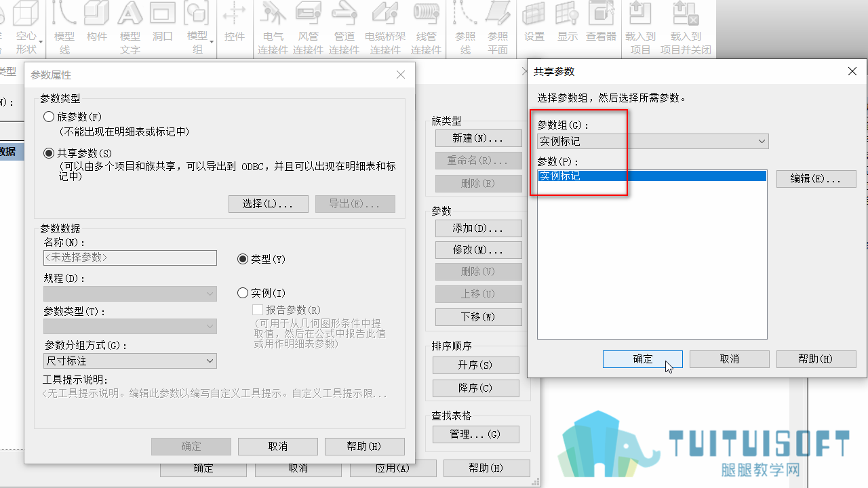868x488 pixels.
Task: Click 取消 in the 共享参数 dialog
Action: [730, 359]
